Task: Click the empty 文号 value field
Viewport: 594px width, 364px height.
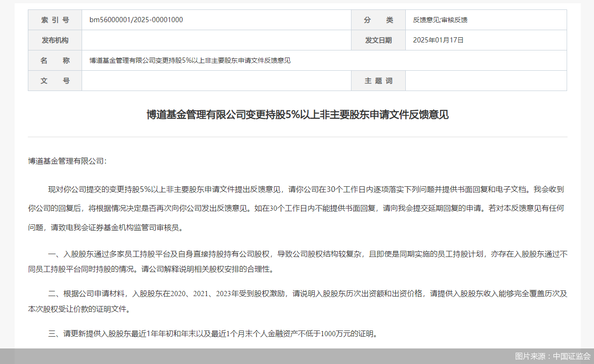Action: click(216, 81)
